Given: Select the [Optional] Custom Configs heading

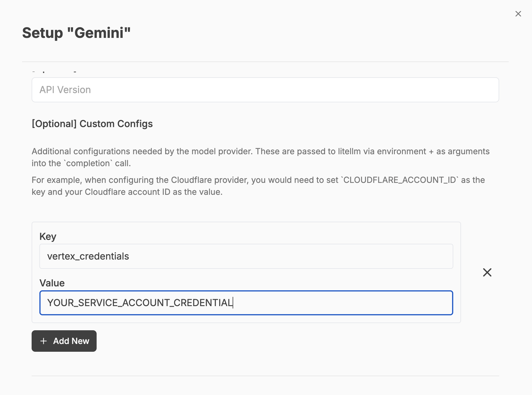Looking at the screenshot, I should click(92, 124).
